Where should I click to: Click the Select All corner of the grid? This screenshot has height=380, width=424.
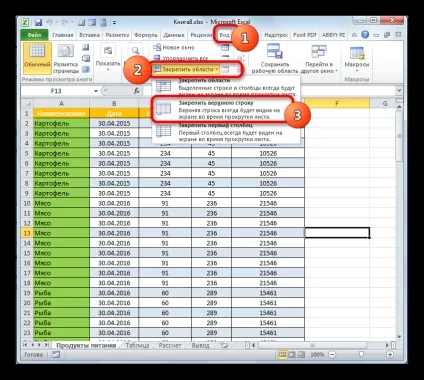27,103
